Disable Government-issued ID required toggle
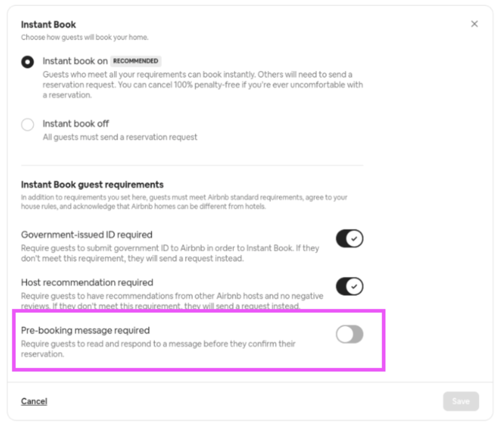504x432 pixels. click(x=349, y=238)
